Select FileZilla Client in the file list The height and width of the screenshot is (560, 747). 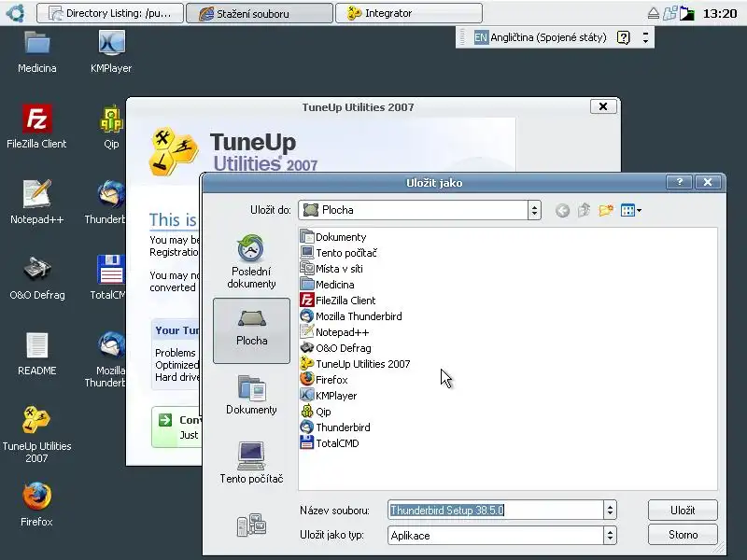pyautogui.click(x=338, y=301)
